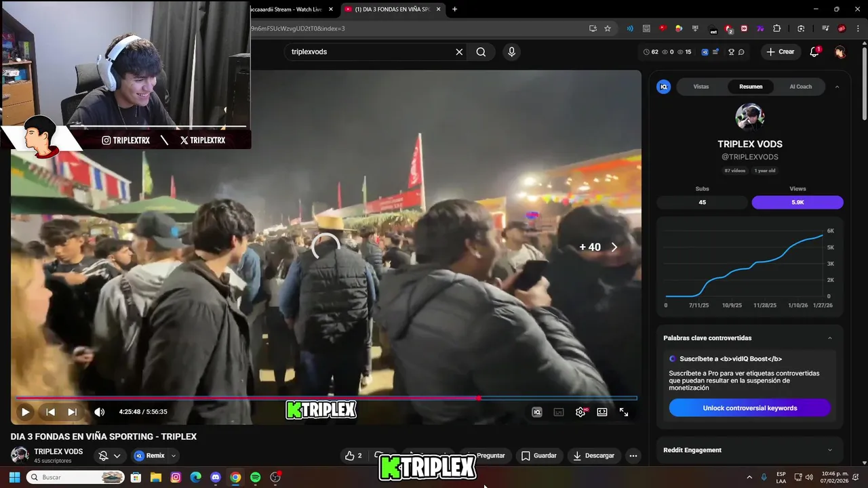Clear the triplexvods search text
Viewport: 868px width, 488px height.
(x=459, y=52)
